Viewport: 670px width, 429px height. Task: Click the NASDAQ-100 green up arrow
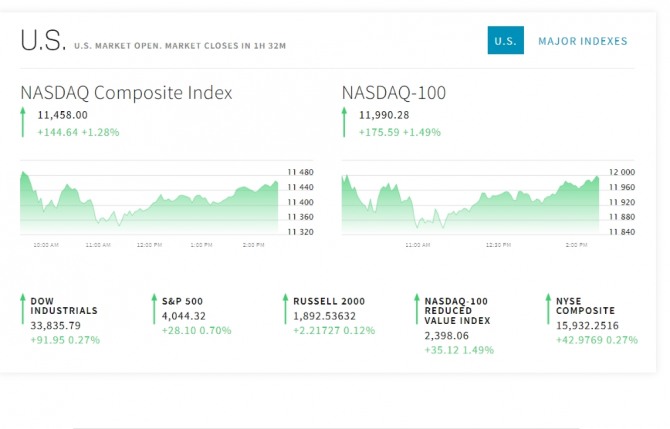coord(345,122)
